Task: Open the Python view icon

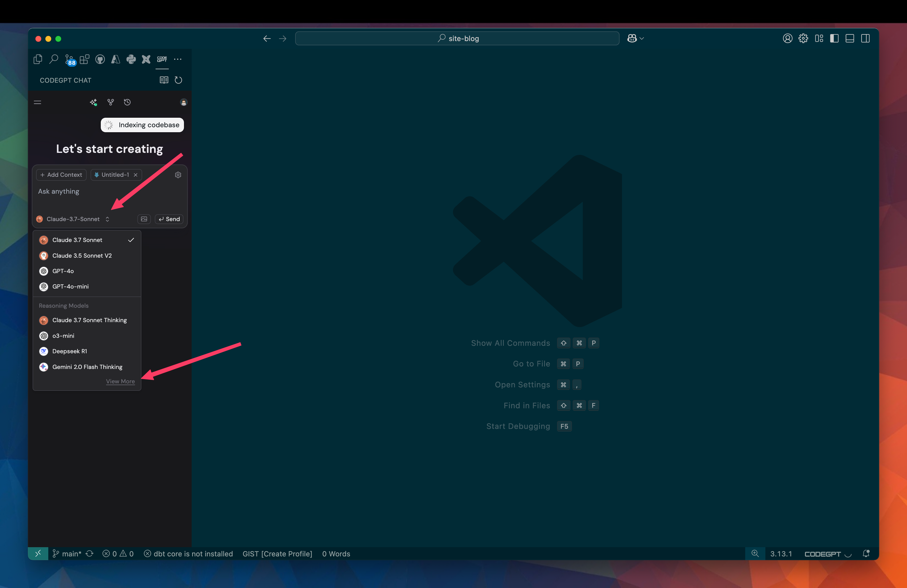Action: [131, 59]
